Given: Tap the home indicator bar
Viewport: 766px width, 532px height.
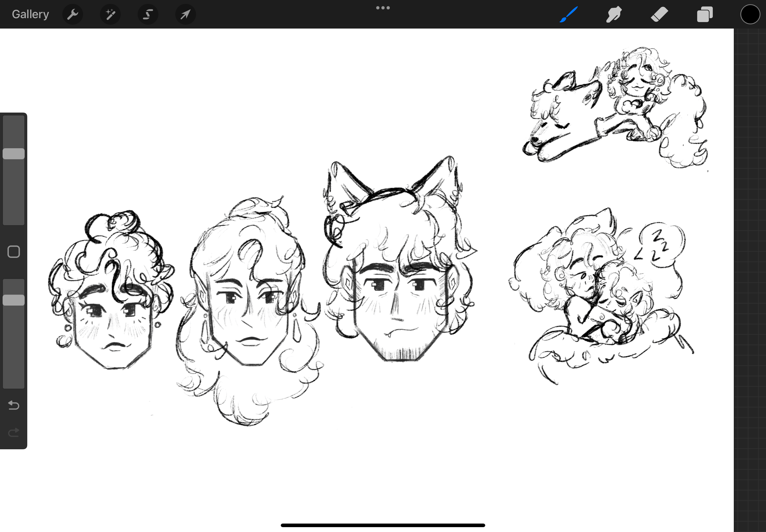Looking at the screenshot, I should [383, 525].
